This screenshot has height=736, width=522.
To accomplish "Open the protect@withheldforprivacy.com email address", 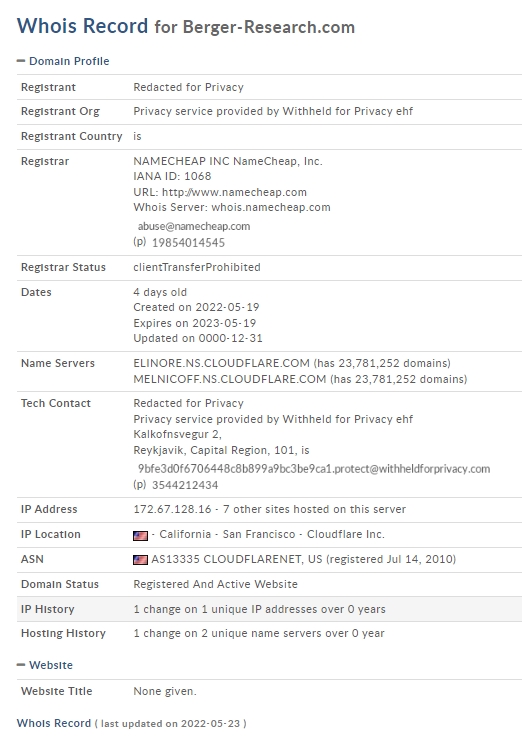I will coord(314,469).
